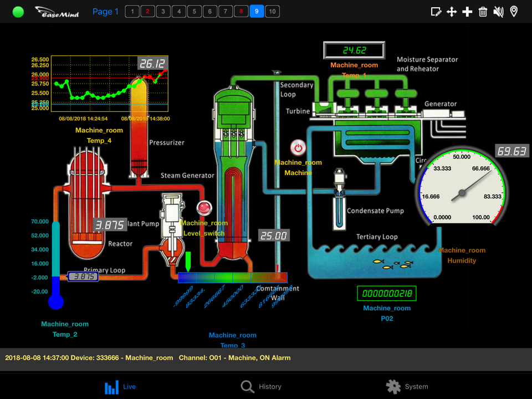Go to page 8
532x399 pixels.
(x=241, y=12)
